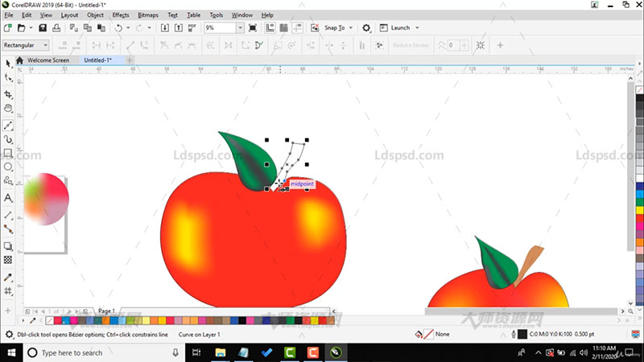Expand the Open folder dropdown arrow
The height and width of the screenshot is (362, 644).
(31, 28)
